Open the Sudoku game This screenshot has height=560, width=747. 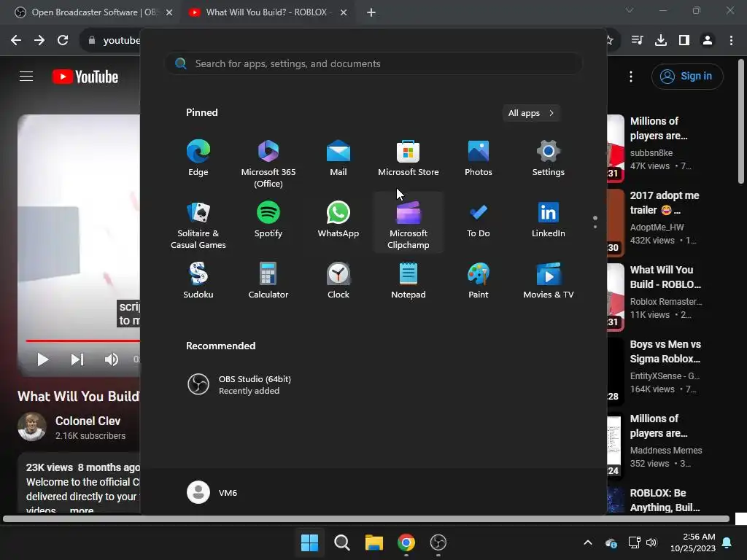(x=198, y=281)
